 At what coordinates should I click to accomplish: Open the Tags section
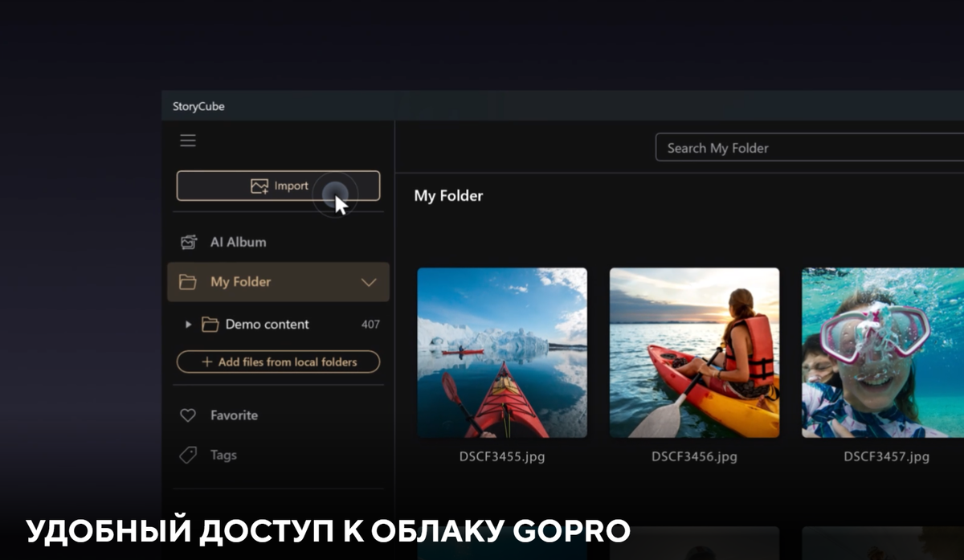click(278, 455)
